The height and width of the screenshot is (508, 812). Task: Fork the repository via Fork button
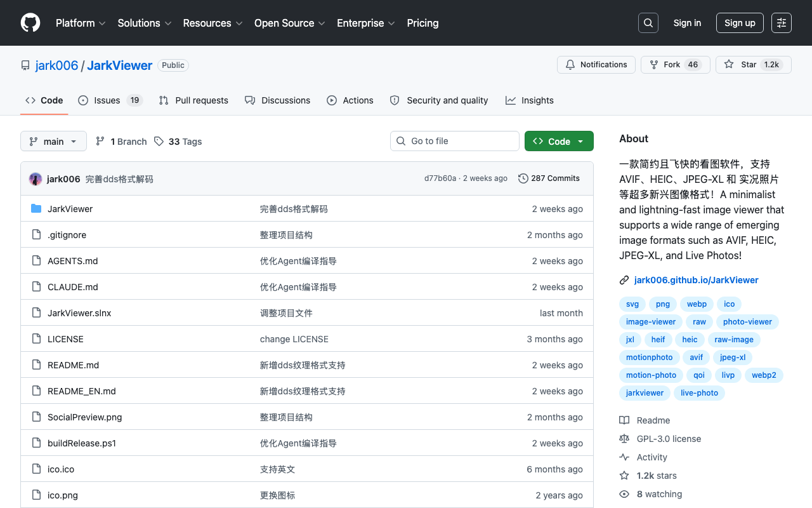675,65
